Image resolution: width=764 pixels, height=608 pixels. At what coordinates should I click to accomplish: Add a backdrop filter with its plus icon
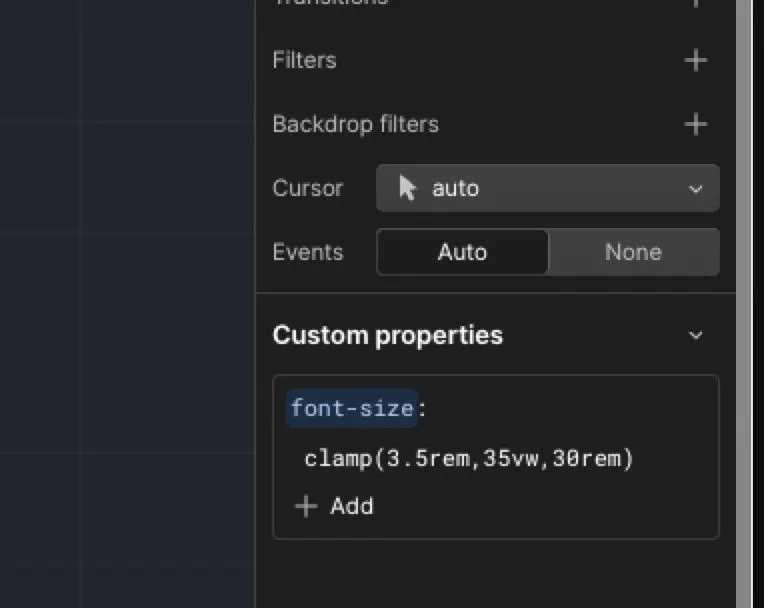pos(695,124)
